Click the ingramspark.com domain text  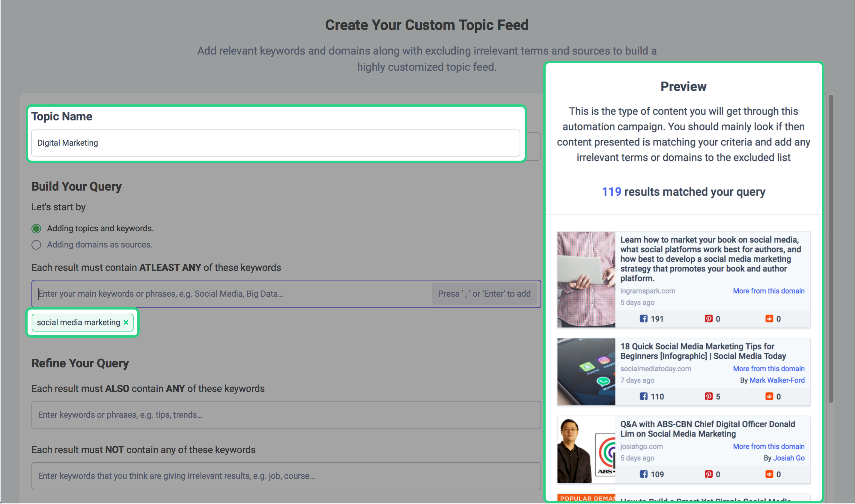[x=648, y=291]
